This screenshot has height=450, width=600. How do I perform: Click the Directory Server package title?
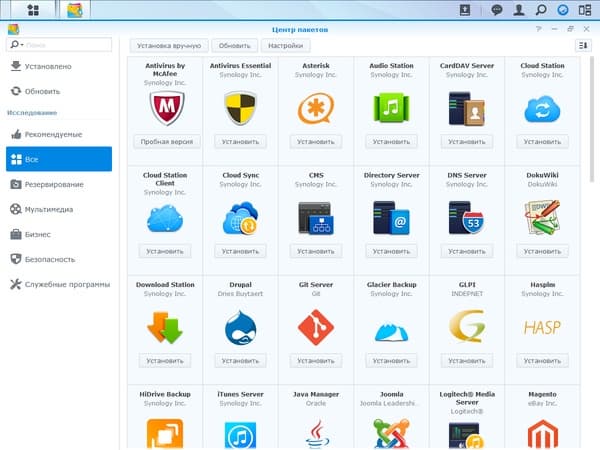pos(391,175)
